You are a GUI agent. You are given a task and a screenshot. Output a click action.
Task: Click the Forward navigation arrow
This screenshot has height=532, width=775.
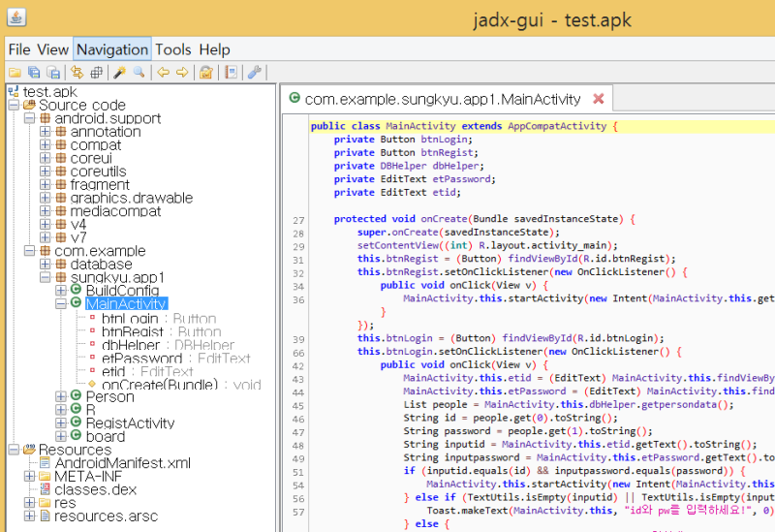pyautogui.click(x=182, y=73)
